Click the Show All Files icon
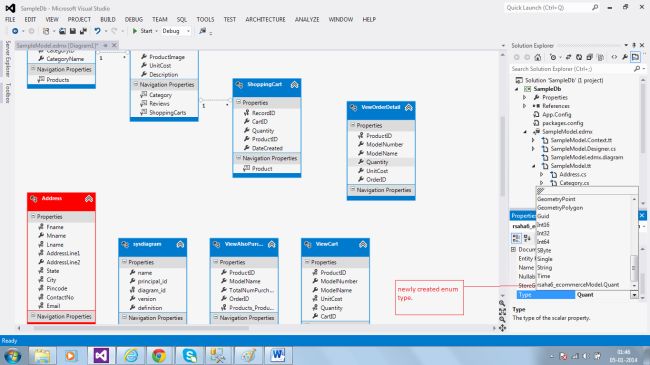650x365 pixels. coord(601,57)
